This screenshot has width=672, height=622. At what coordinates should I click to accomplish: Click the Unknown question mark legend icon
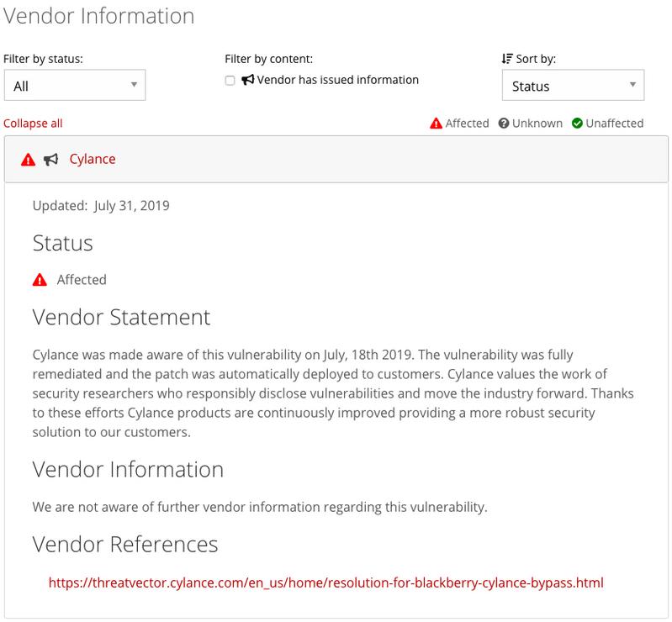coord(504,124)
